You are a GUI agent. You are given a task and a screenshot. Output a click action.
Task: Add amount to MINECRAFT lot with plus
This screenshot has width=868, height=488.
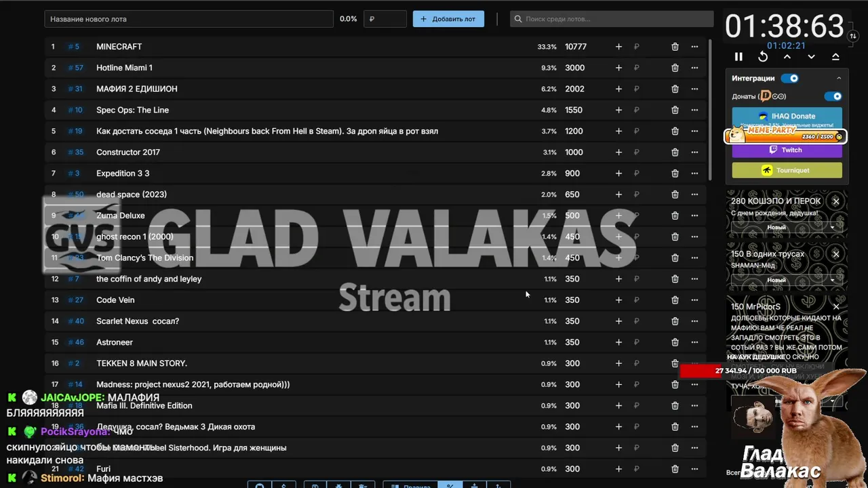618,47
